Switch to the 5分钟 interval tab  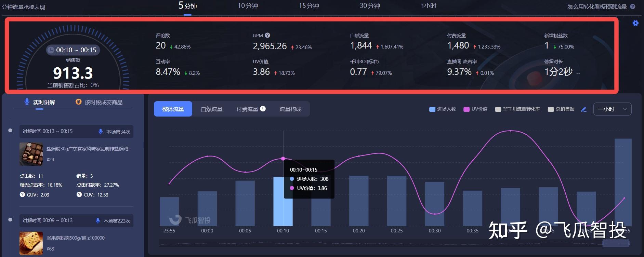tap(187, 6)
